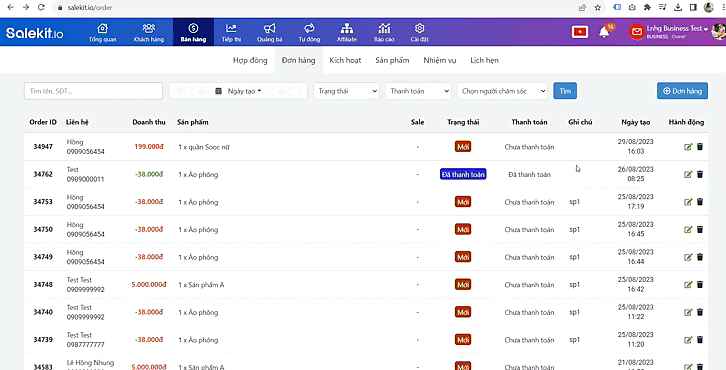Click phone number 0987777777

(86, 345)
